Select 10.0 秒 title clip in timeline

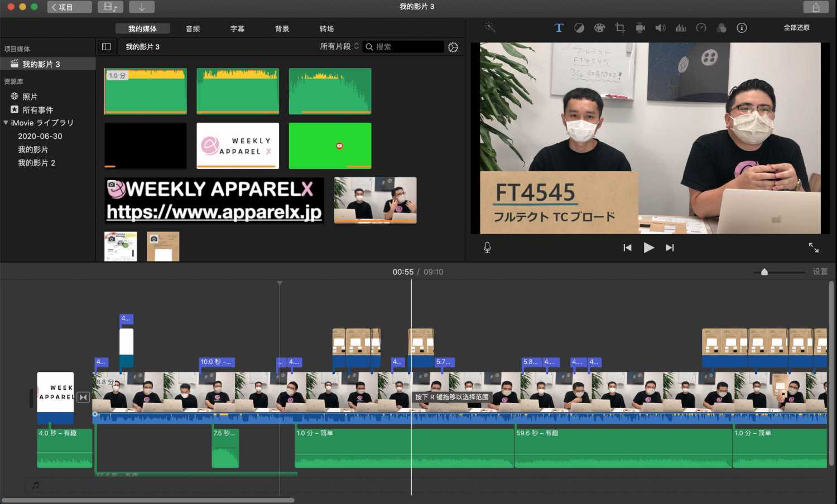(217, 362)
